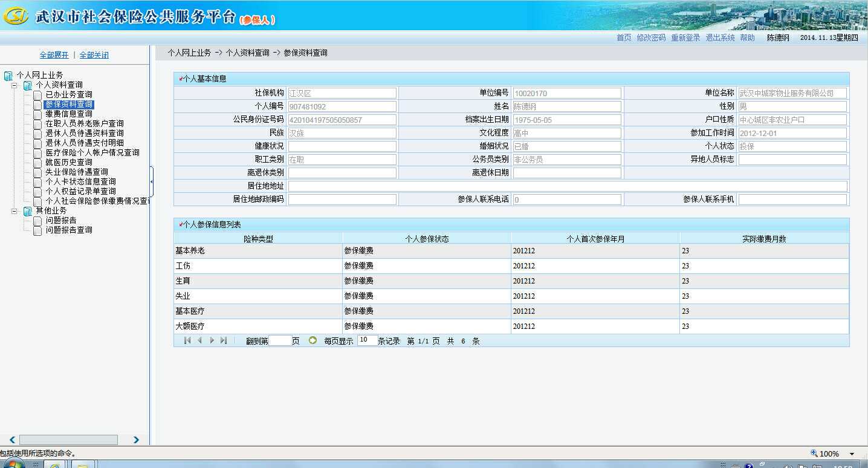
Task: Open 问题报告 under 其他业务
Action: (61, 220)
